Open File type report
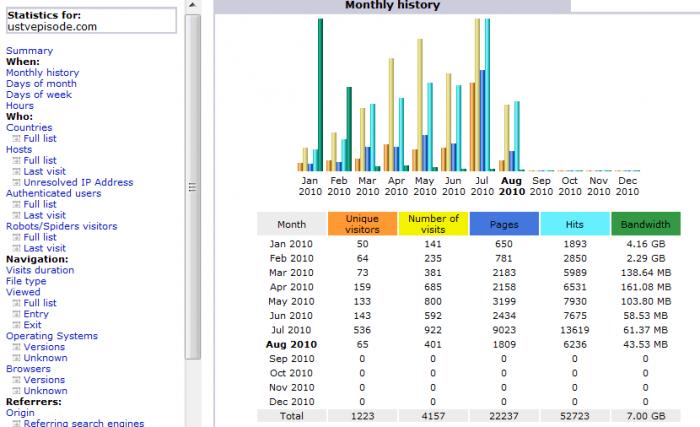The image size is (700, 427). coord(26,281)
